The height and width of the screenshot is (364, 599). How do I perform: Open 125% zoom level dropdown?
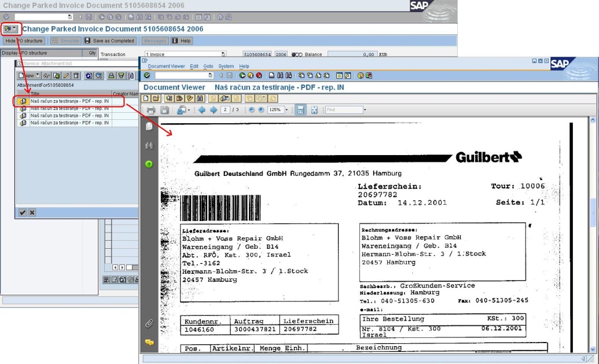286,110
